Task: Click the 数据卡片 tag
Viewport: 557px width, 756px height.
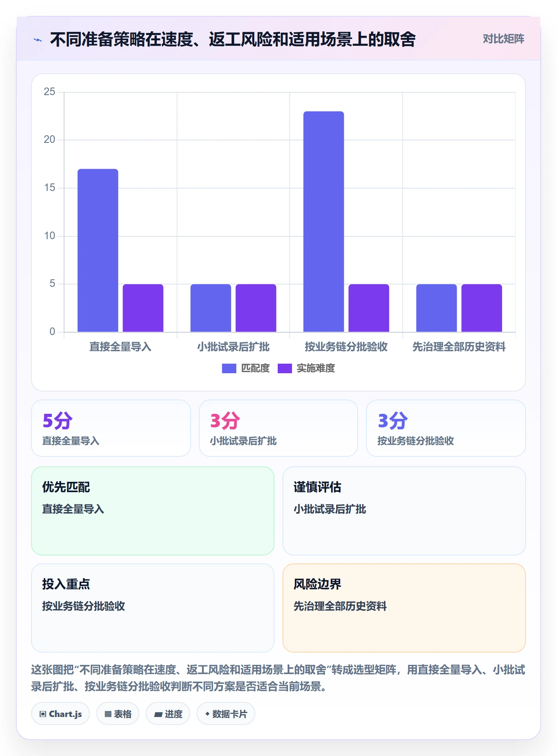Action: point(226,714)
